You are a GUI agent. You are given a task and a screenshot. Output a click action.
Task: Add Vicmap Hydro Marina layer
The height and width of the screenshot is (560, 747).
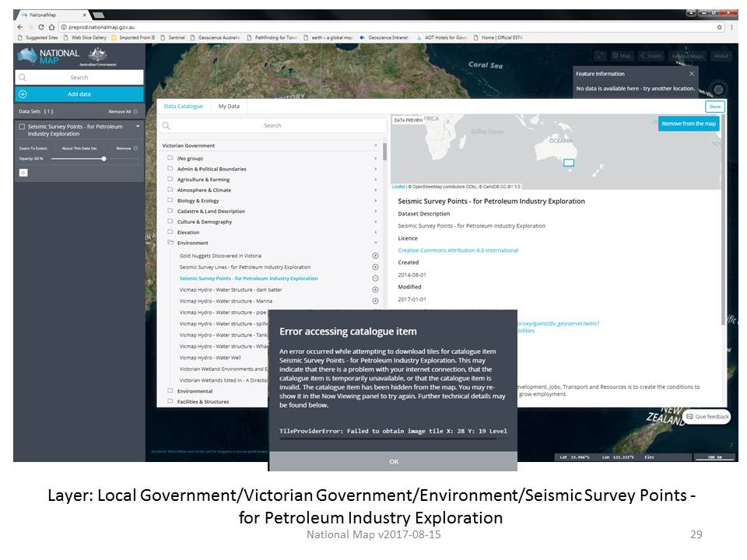pos(375,301)
